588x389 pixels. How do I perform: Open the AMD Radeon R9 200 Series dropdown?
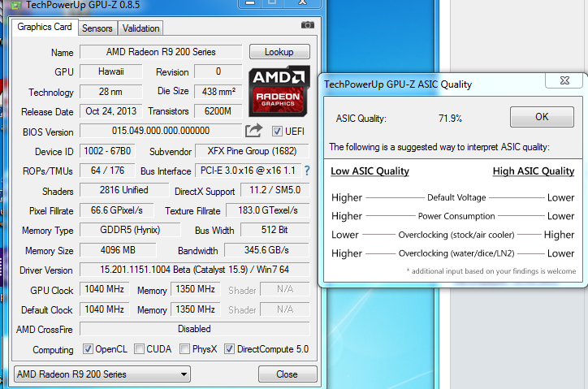[102, 374]
